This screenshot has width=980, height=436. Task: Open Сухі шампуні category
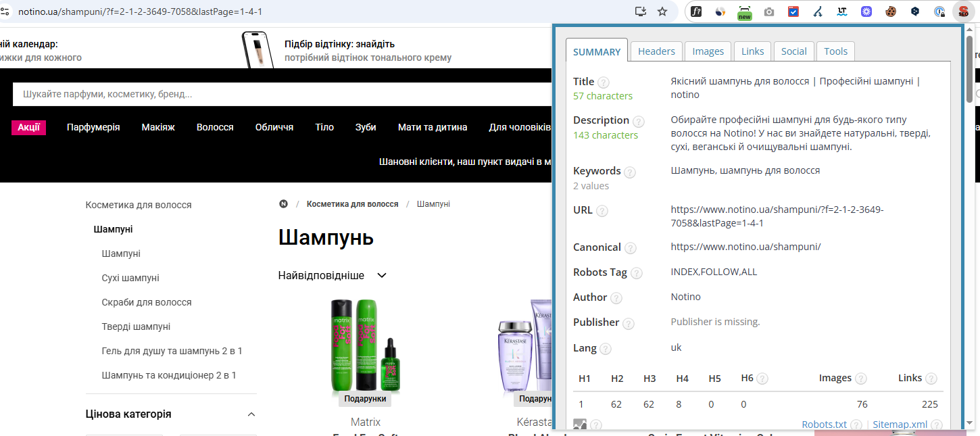130,278
